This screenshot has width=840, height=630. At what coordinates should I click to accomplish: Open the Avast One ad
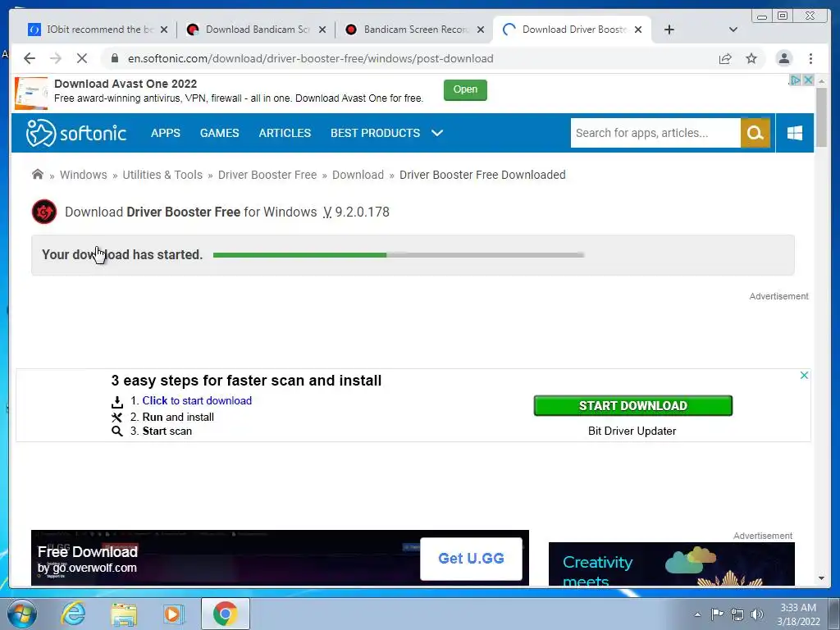pos(465,89)
